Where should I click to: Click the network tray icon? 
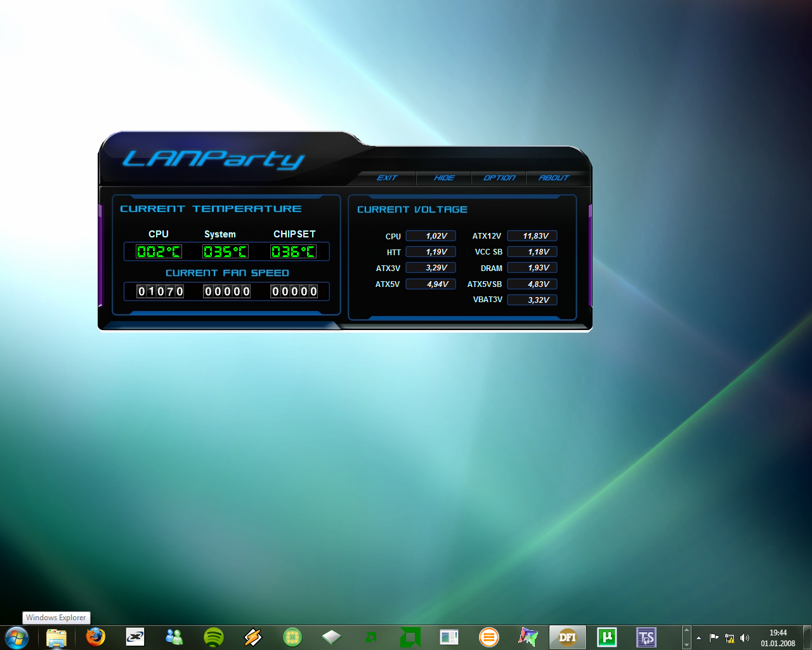pyautogui.click(x=730, y=638)
